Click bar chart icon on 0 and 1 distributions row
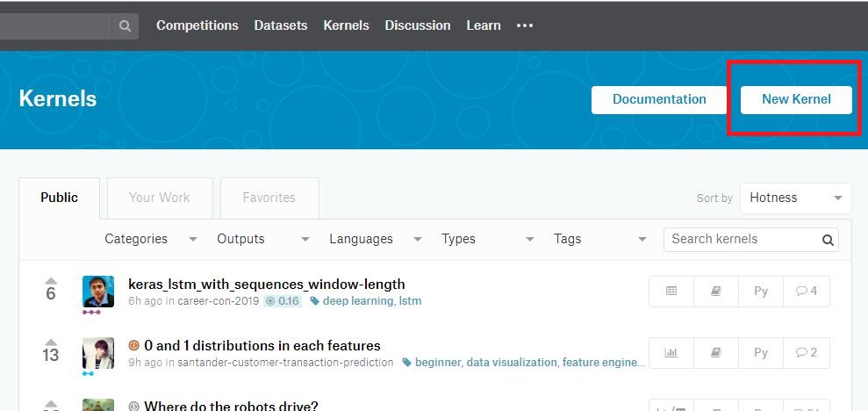 click(x=671, y=353)
